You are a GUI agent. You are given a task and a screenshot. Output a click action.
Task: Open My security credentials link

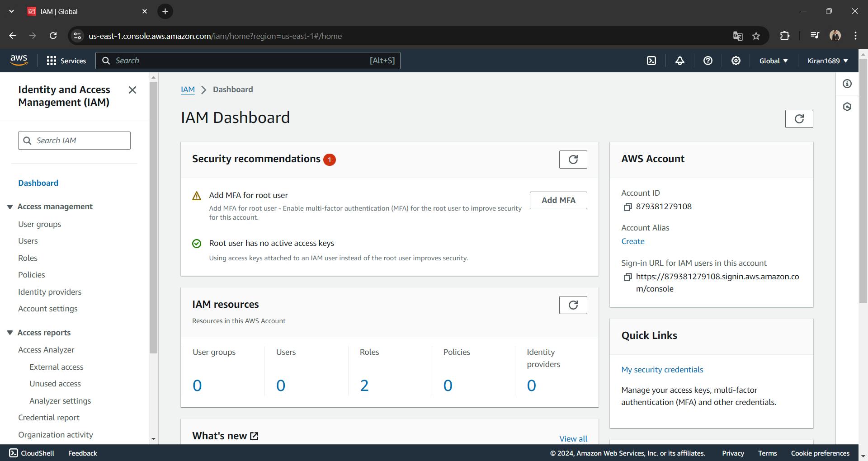(662, 370)
